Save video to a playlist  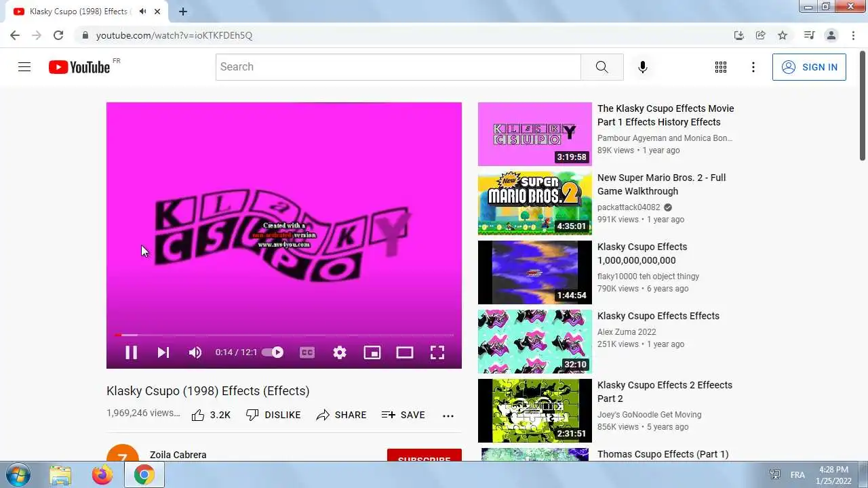point(403,415)
